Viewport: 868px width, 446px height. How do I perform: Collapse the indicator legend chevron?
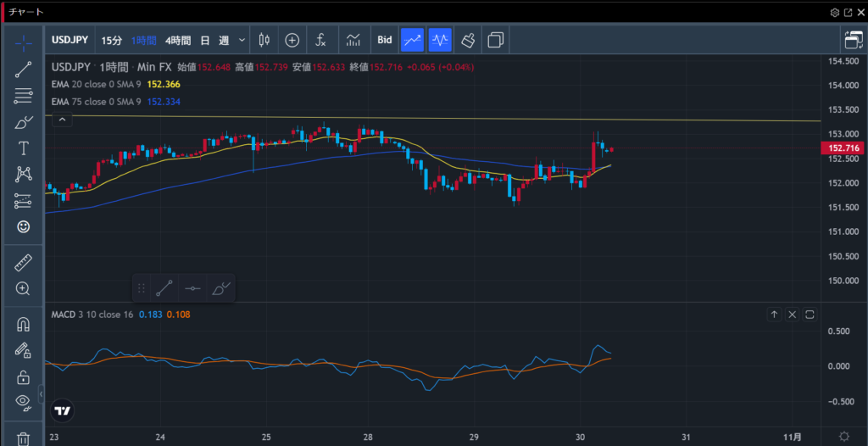coord(62,120)
